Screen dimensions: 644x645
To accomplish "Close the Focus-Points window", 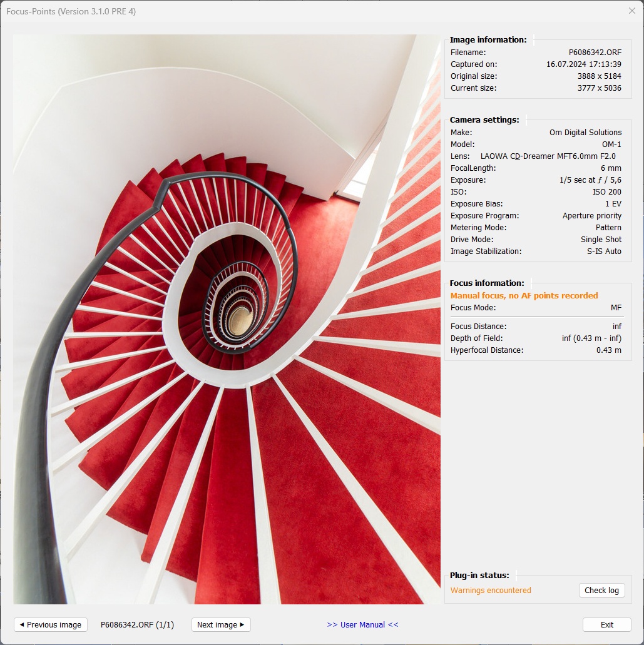I will (632, 11).
